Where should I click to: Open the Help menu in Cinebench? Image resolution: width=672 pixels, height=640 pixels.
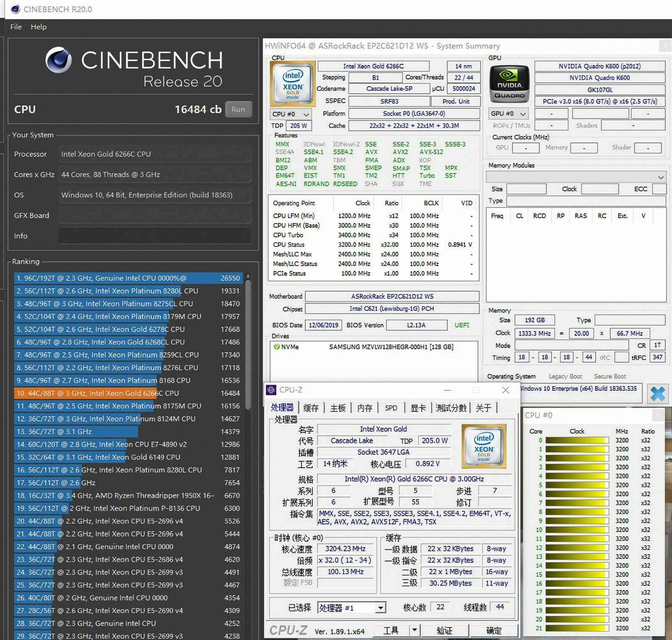(x=39, y=27)
